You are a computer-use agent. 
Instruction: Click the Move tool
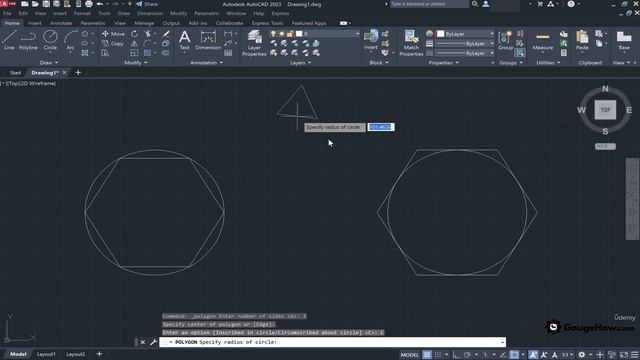coord(113,34)
